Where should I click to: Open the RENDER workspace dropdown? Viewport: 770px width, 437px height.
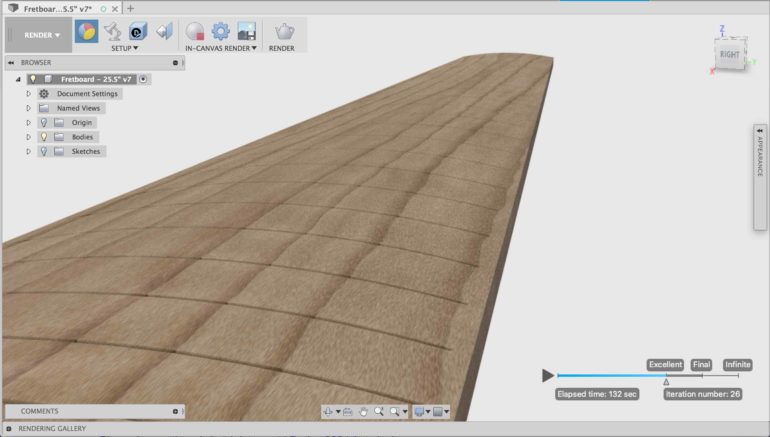[42, 35]
